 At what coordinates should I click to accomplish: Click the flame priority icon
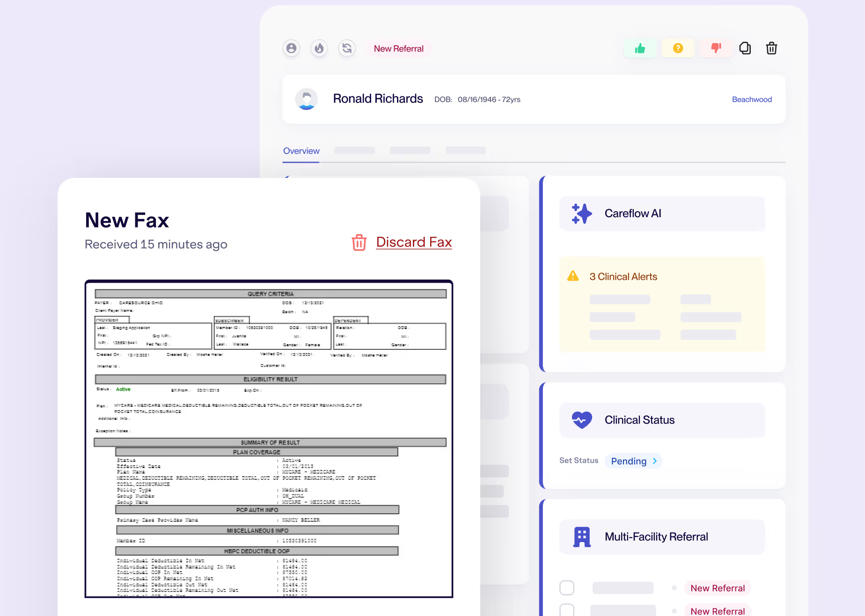(319, 48)
